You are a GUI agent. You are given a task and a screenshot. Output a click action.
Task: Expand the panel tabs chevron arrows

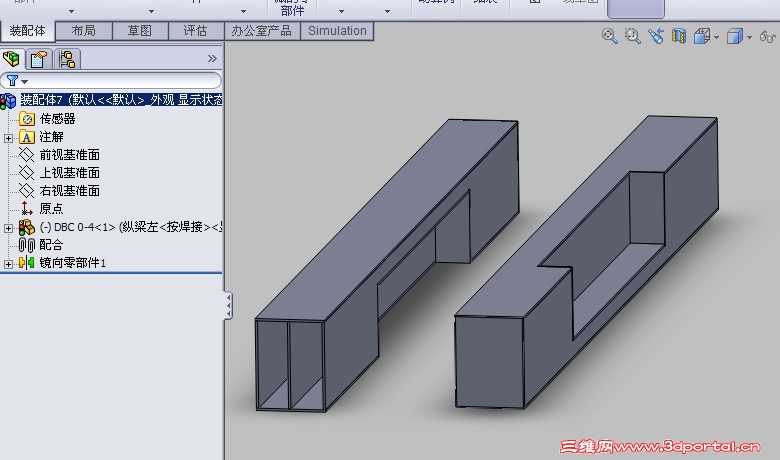[x=212, y=59]
